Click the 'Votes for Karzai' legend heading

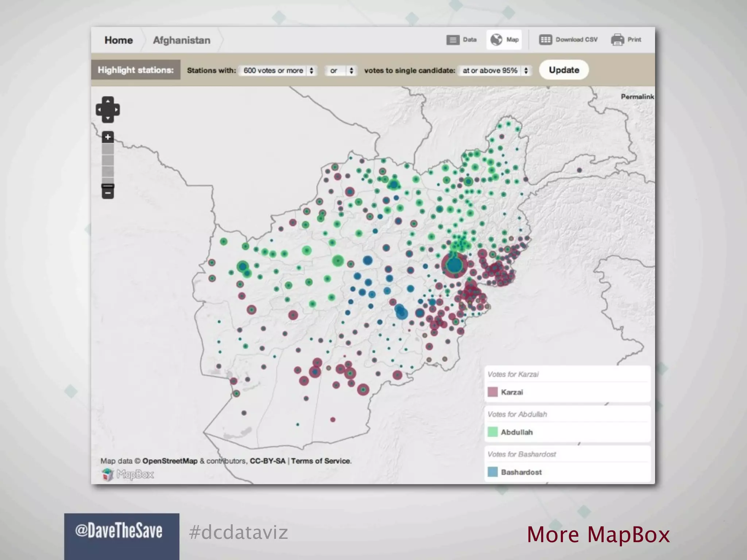click(513, 374)
